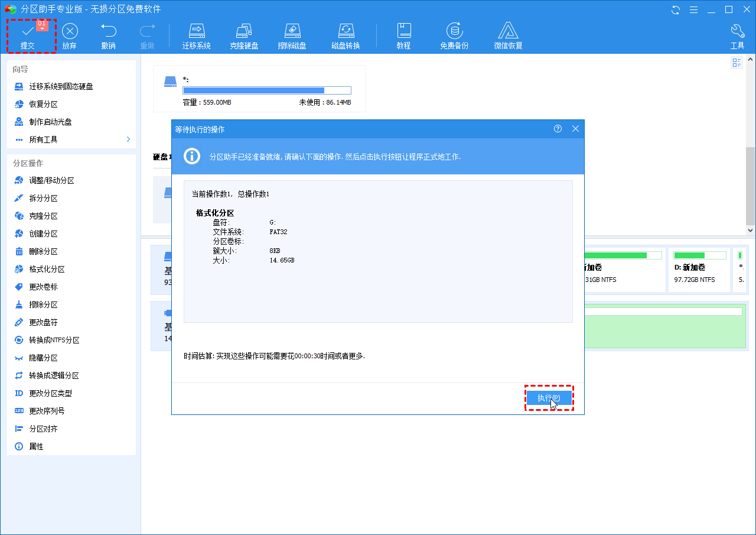The height and width of the screenshot is (535, 756).
Task: Click the 执行 execute button in dialog
Action: tap(549, 398)
